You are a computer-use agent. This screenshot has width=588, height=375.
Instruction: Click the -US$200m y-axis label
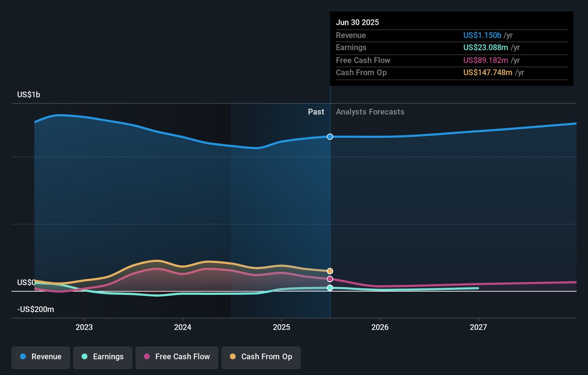pyautogui.click(x=36, y=309)
